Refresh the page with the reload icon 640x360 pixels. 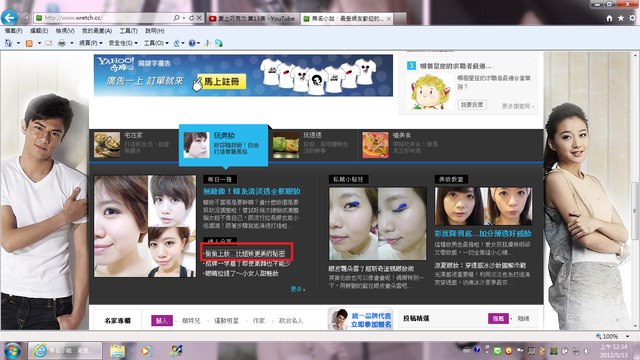[x=191, y=18]
